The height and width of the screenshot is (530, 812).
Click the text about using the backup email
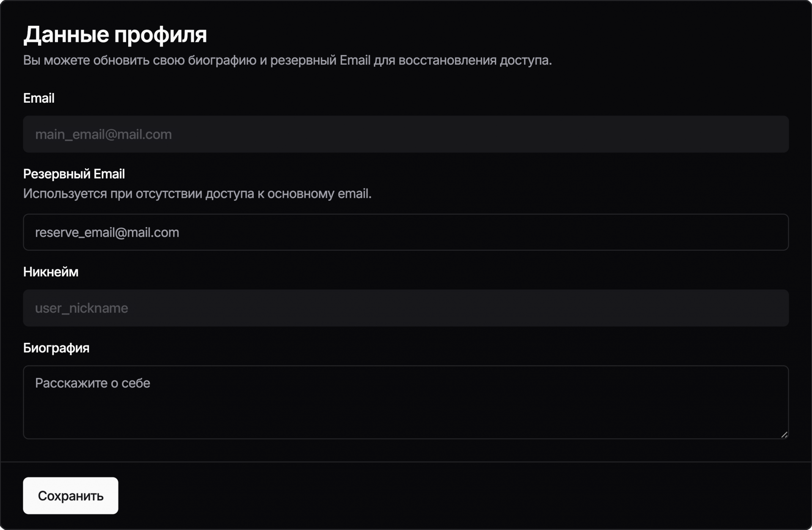click(x=197, y=194)
